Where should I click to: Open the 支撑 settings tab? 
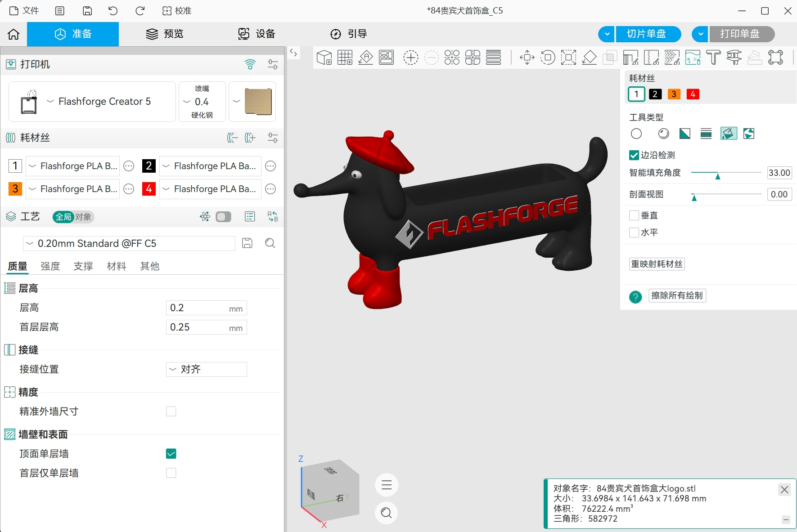point(83,266)
